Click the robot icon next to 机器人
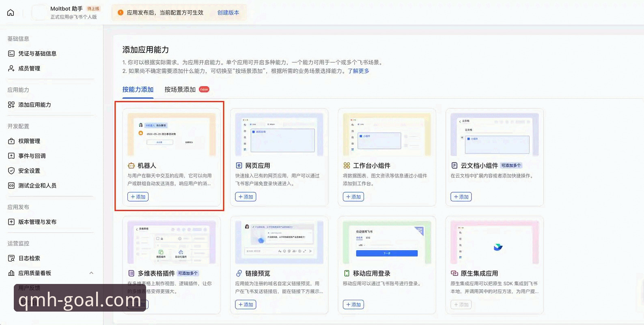Screen dimensions: 644x325 click(131, 166)
